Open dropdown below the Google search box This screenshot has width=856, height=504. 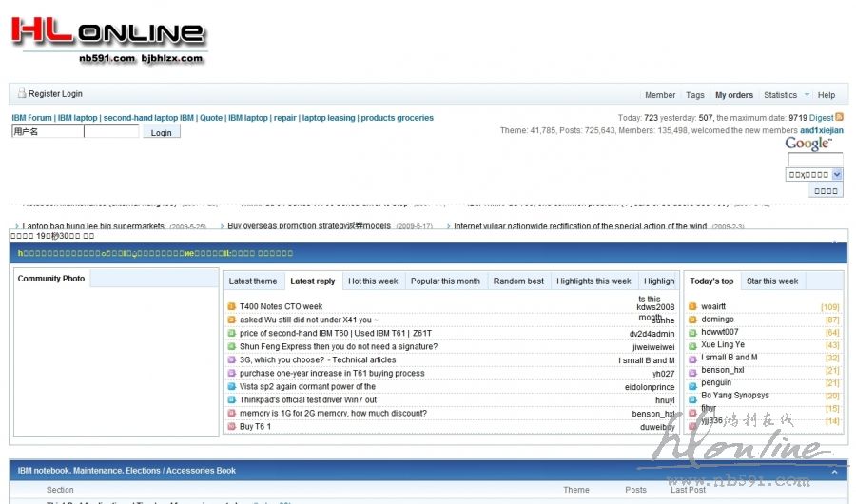836,175
